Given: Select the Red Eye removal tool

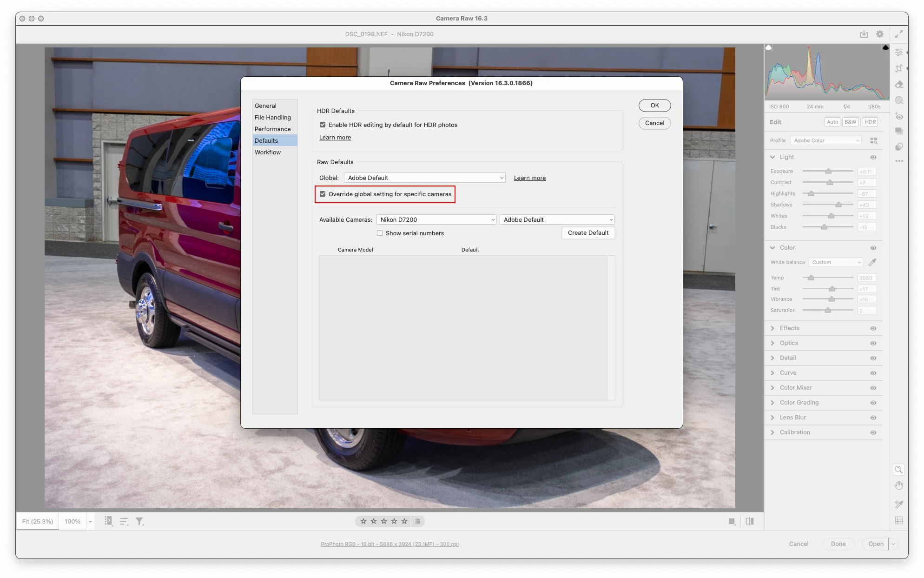Looking at the screenshot, I should 899,116.
